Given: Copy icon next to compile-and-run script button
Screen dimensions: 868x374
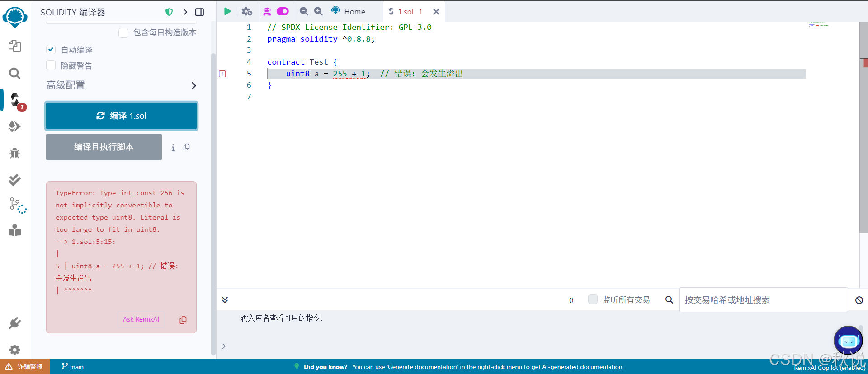Looking at the screenshot, I should [186, 147].
